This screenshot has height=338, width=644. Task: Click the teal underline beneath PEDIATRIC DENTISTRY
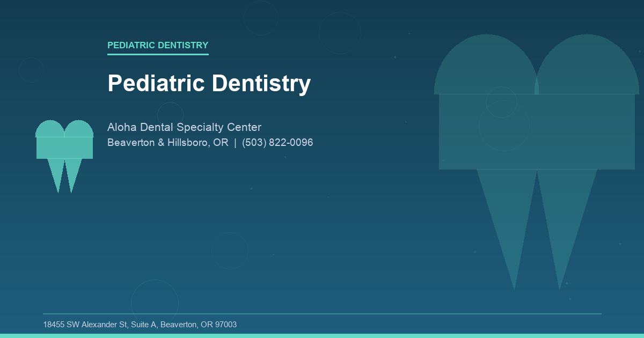[x=158, y=54]
